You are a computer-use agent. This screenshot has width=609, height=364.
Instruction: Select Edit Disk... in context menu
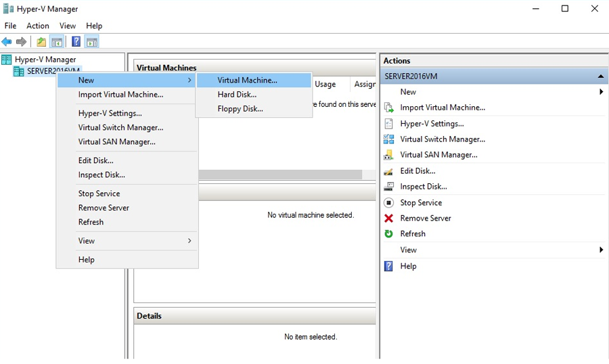[127, 161]
